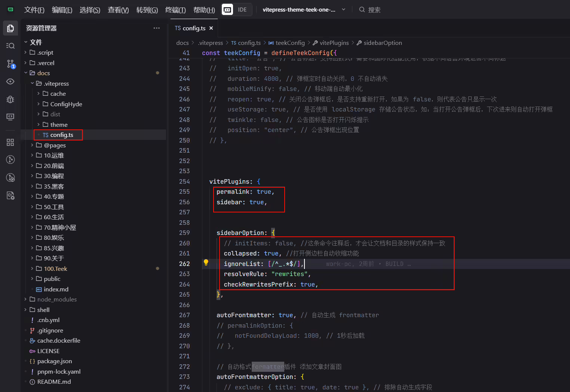Open source control icon with badge

coord(10,64)
